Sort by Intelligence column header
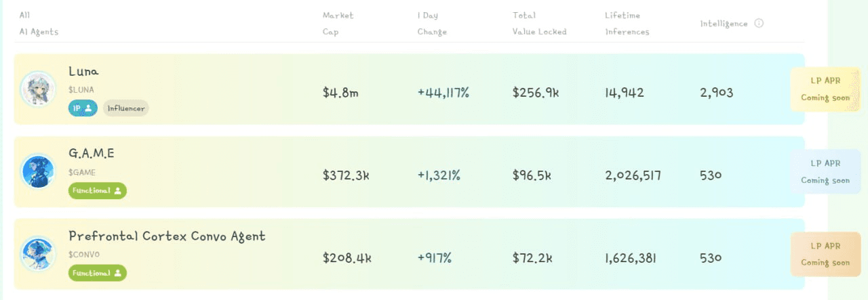This screenshot has width=868, height=300. tap(724, 24)
